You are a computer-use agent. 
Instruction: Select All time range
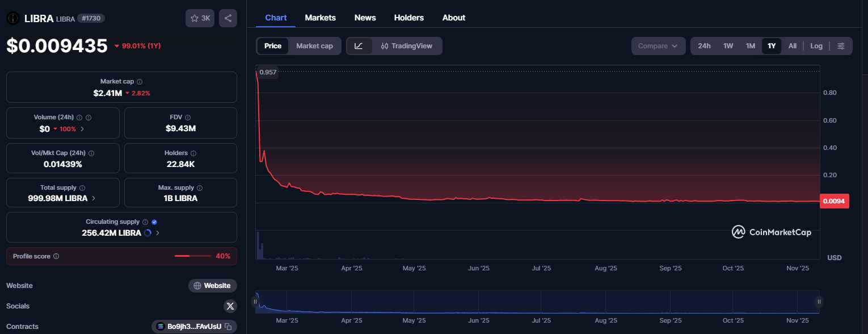pyautogui.click(x=793, y=46)
